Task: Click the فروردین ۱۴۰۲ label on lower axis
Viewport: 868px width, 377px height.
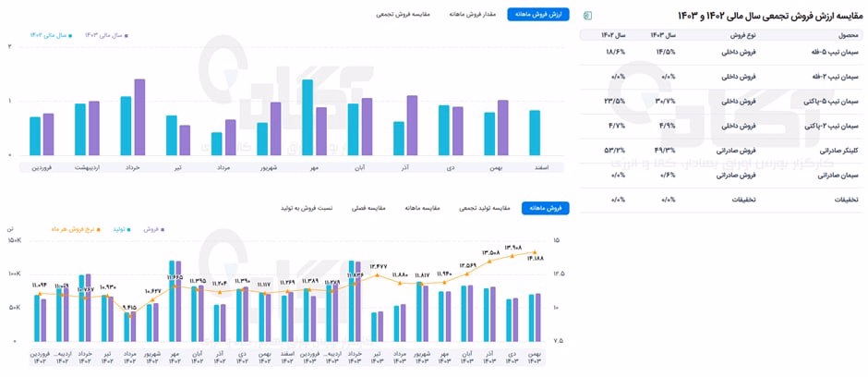Action: pos(41,357)
